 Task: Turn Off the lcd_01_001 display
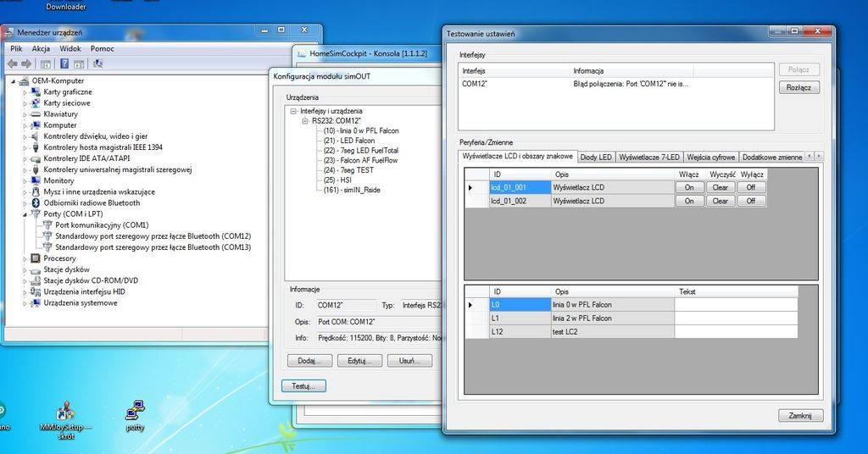pyautogui.click(x=750, y=187)
